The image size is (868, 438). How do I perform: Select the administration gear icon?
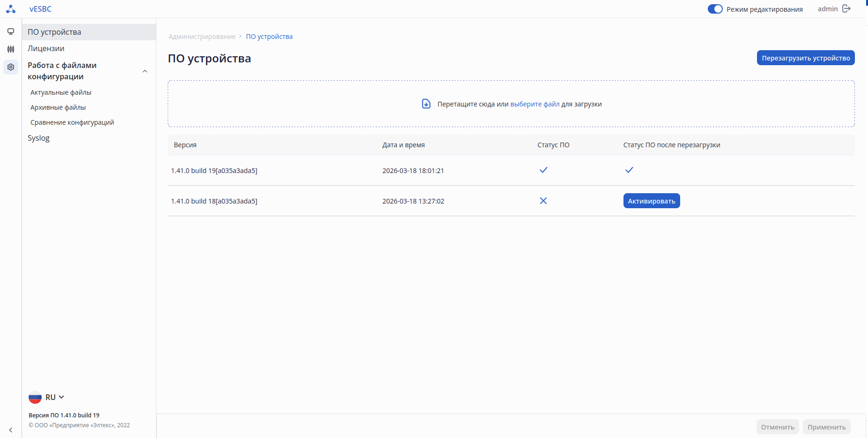[x=11, y=67]
